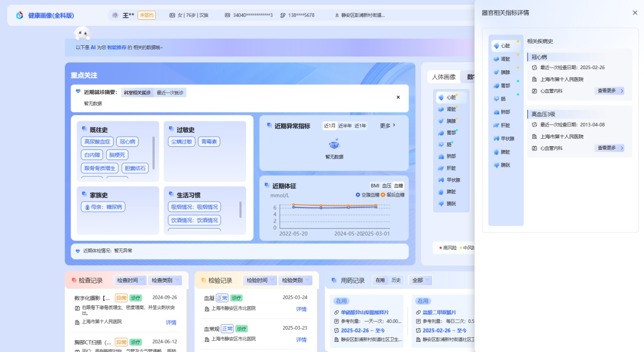Select 甲状腺 icon in the organ detail panel

497,138
